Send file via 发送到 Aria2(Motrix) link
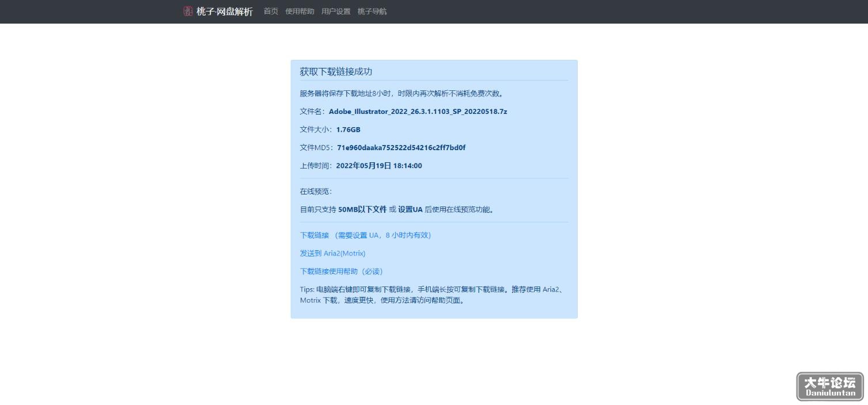Image resolution: width=868 pixels, height=405 pixels. pyautogui.click(x=332, y=253)
